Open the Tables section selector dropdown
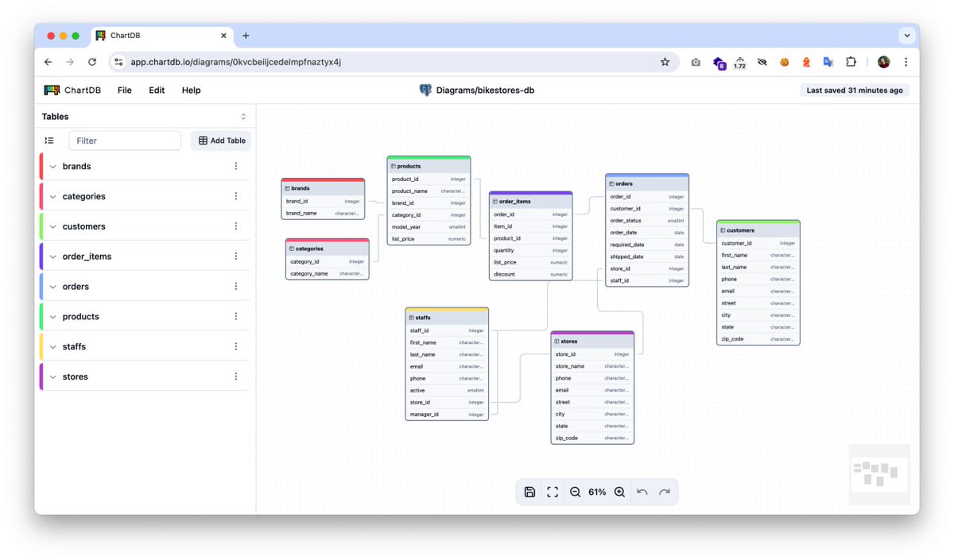Viewport: 954px width, 560px height. pos(243,117)
